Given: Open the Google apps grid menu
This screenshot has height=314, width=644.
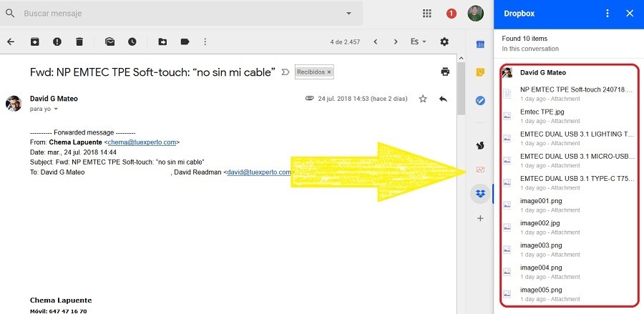Looking at the screenshot, I should pyautogui.click(x=427, y=14).
